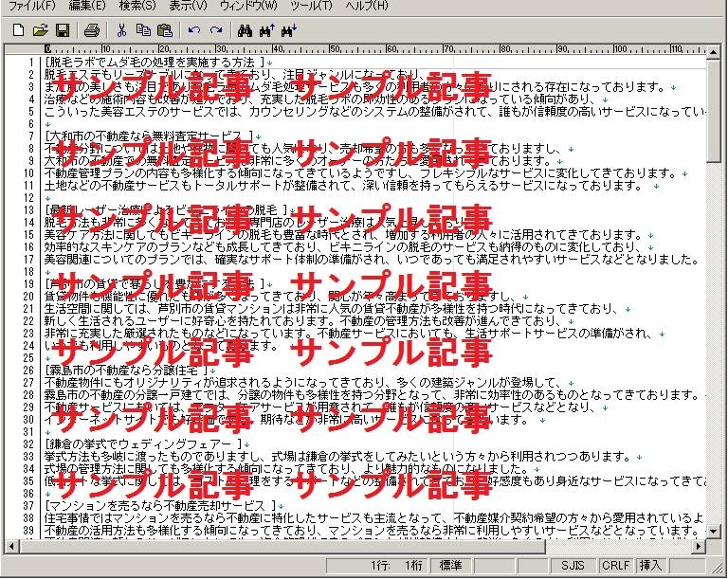The width and height of the screenshot is (728, 579).
Task: Click the SJIS encoding status cell
Action: tap(573, 566)
